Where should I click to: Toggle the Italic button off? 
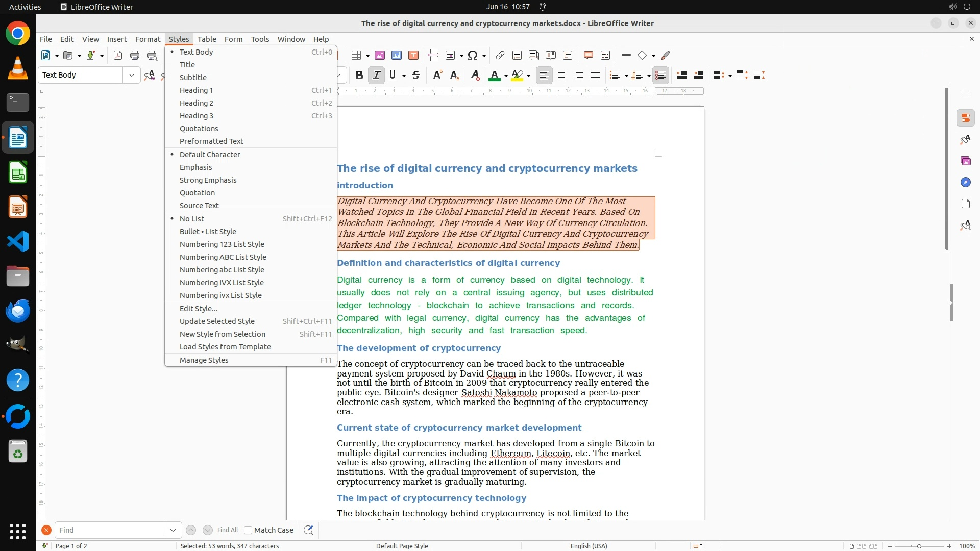(376, 75)
